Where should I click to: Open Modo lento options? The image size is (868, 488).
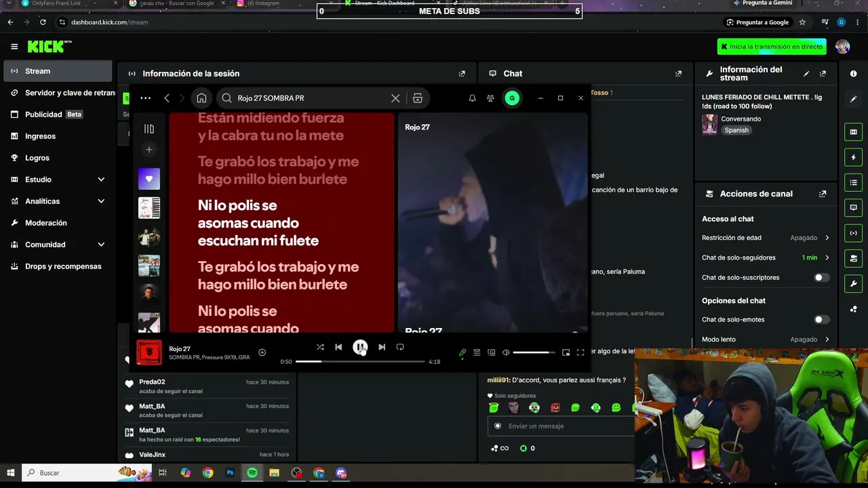pos(766,340)
